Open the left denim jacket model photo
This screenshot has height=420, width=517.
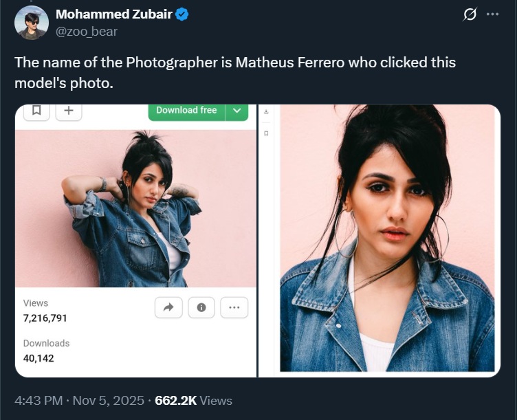coord(136,208)
